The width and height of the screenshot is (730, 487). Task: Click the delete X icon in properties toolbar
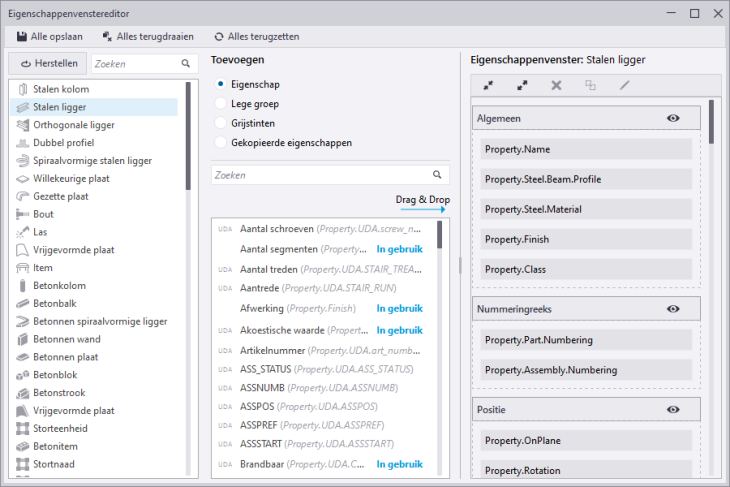click(556, 85)
